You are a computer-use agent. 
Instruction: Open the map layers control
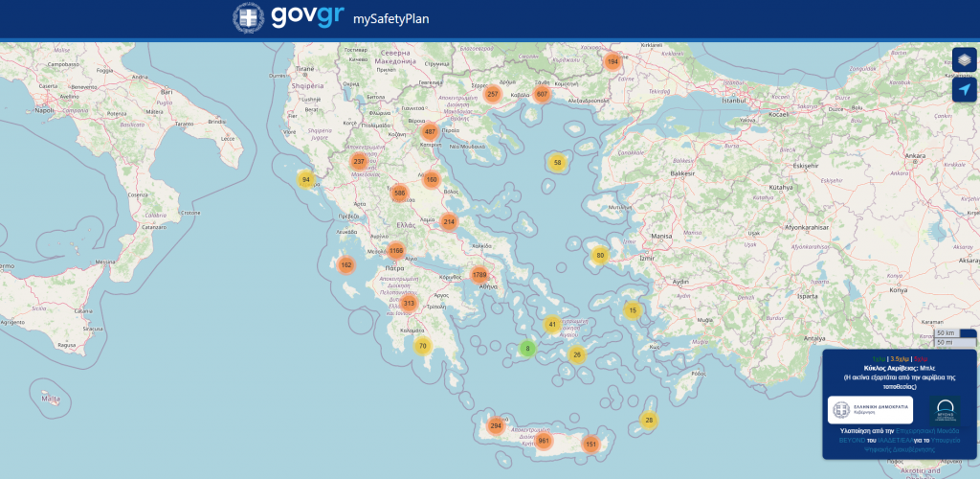[x=964, y=59]
